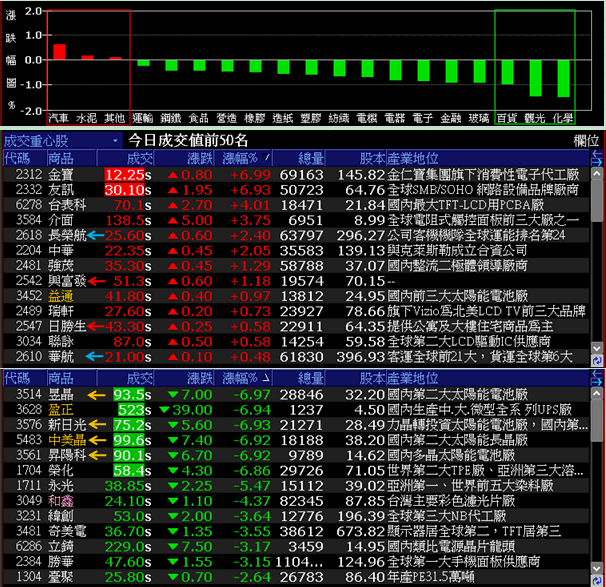Viewport: 606px width, 587px height.
Task: Click price 22.35s in 中華 row
Action: tap(128, 250)
